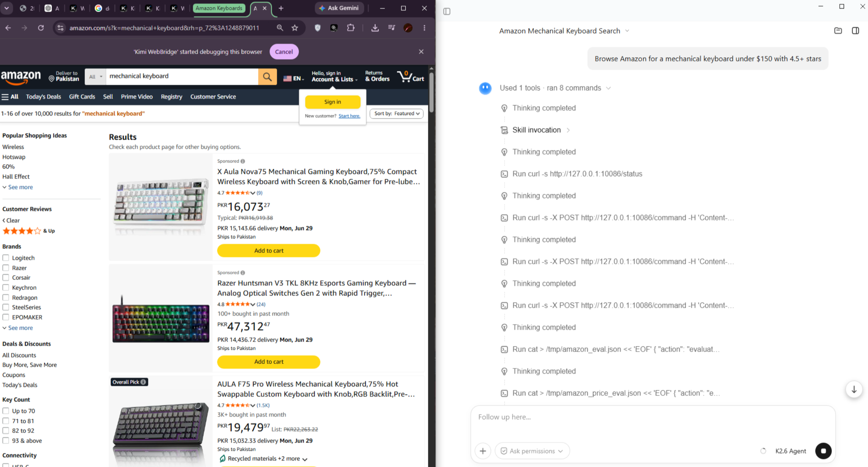
Task: Add Razer Huntsman V3 TKL to cart
Action: pos(269,362)
